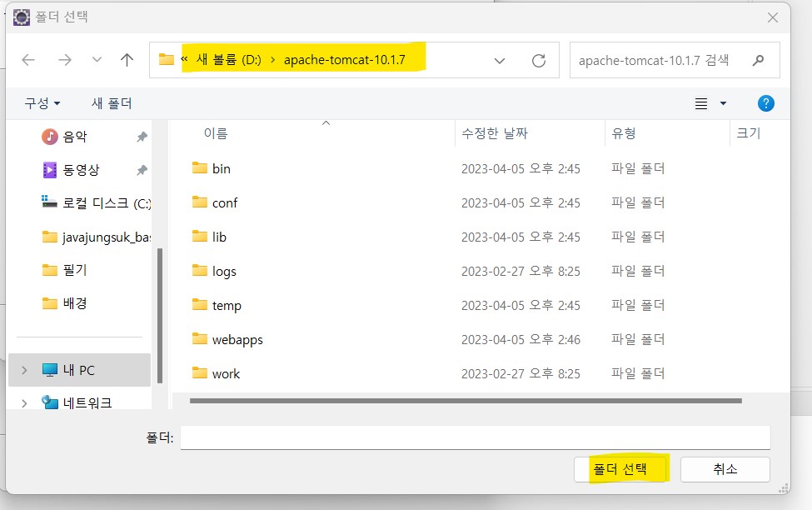Change the view layout icon
This screenshot has width=812, height=510.
pyautogui.click(x=701, y=103)
